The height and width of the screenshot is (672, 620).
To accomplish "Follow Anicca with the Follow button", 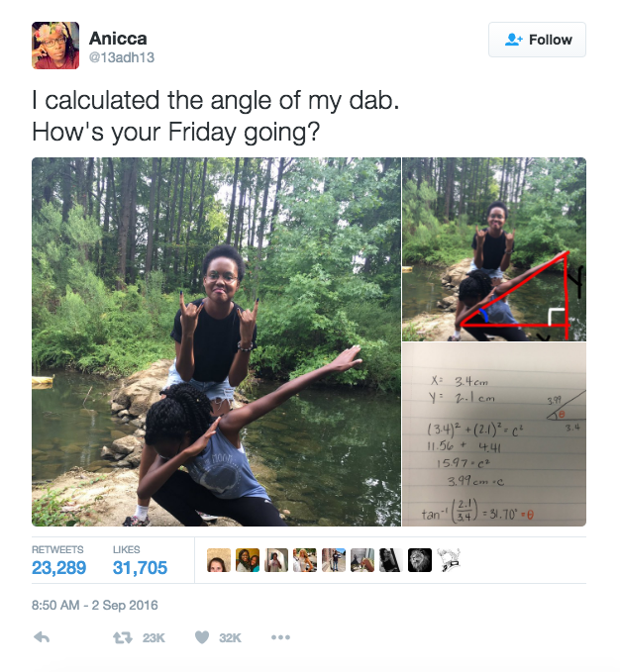I will [x=537, y=40].
